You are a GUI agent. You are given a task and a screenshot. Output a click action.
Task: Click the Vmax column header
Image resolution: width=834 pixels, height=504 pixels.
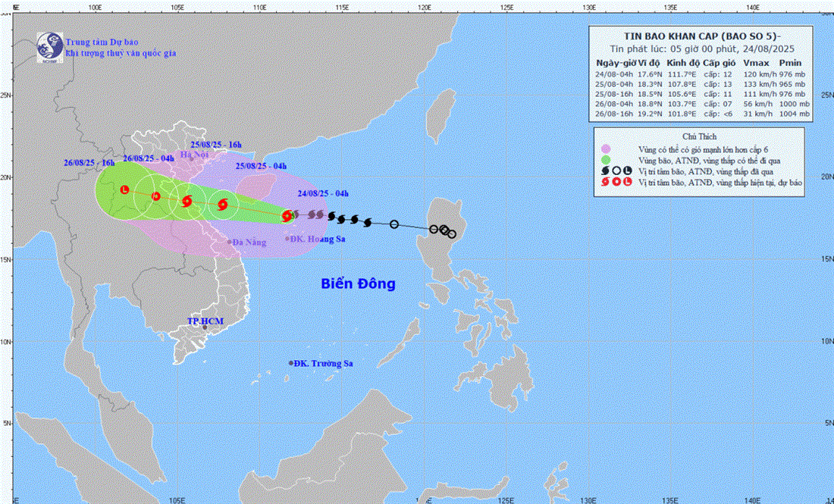coord(756,63)
